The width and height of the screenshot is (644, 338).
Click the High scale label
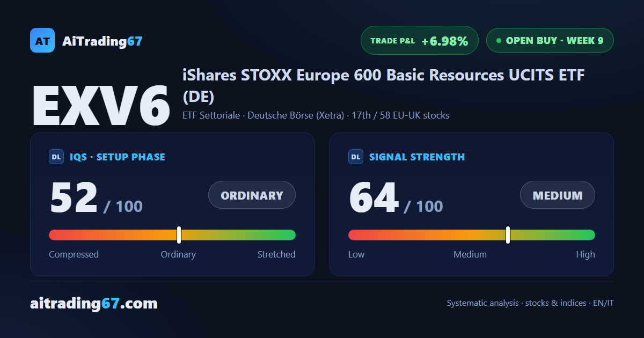click(x=586, y=254)
